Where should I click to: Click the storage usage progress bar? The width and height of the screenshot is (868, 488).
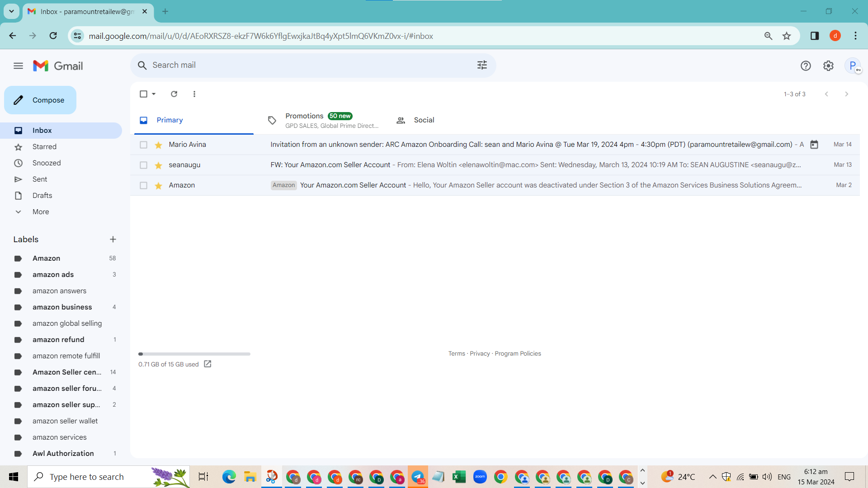pos(194,354)
